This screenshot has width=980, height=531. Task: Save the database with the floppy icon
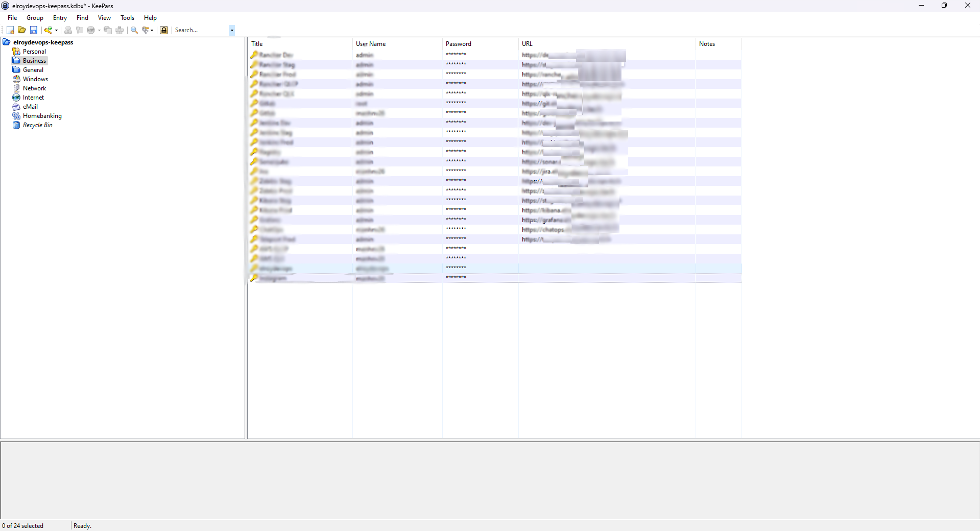click(34, 30)
